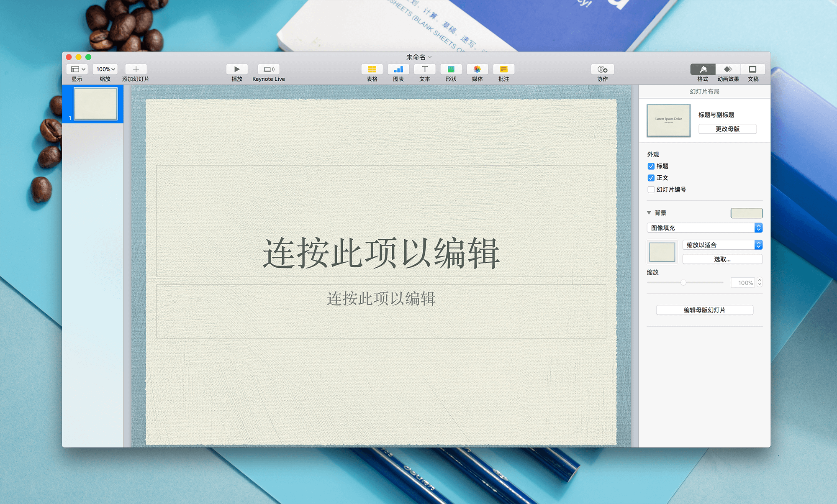The width and height of the screenshot is (837, 504).
Task: Click the scale percentage stepper arrows
Action: [x=760, y=283]
